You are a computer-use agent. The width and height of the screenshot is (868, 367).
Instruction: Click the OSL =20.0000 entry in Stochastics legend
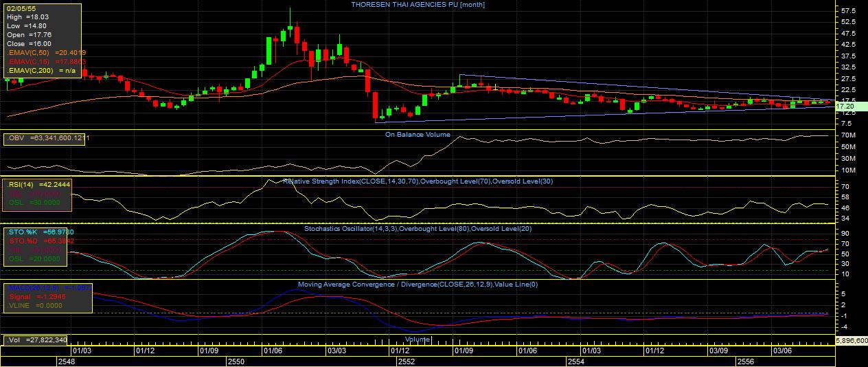[x=34, y=258]
